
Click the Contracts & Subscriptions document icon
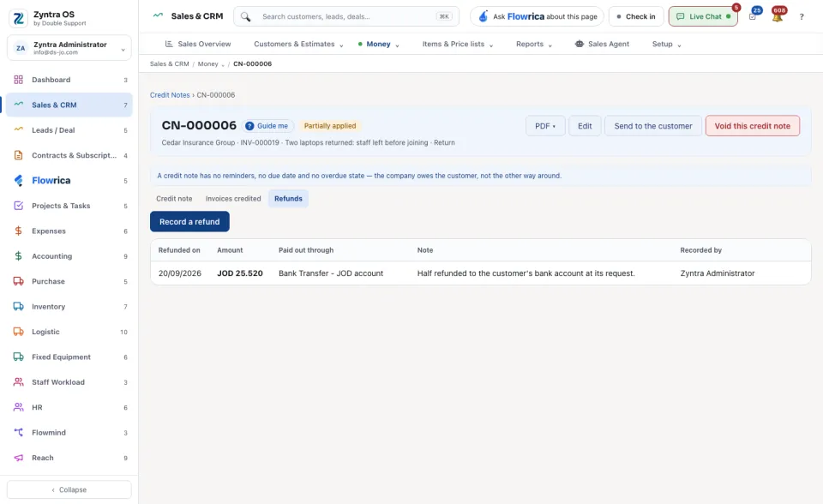(18, 155)
